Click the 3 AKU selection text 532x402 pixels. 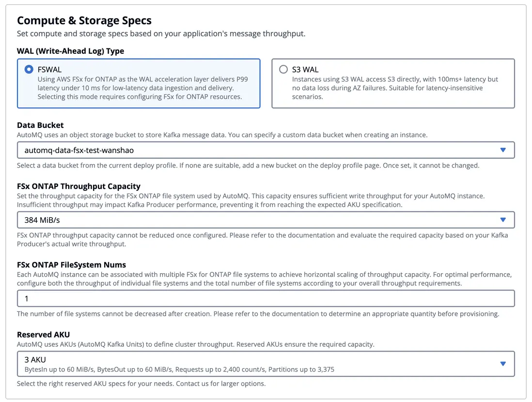35,359
